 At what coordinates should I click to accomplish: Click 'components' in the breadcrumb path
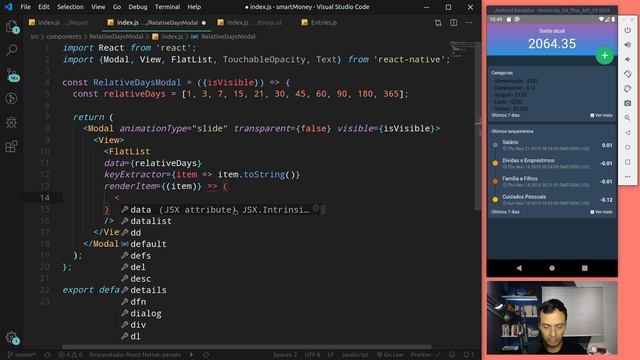[x=64, y=36]
